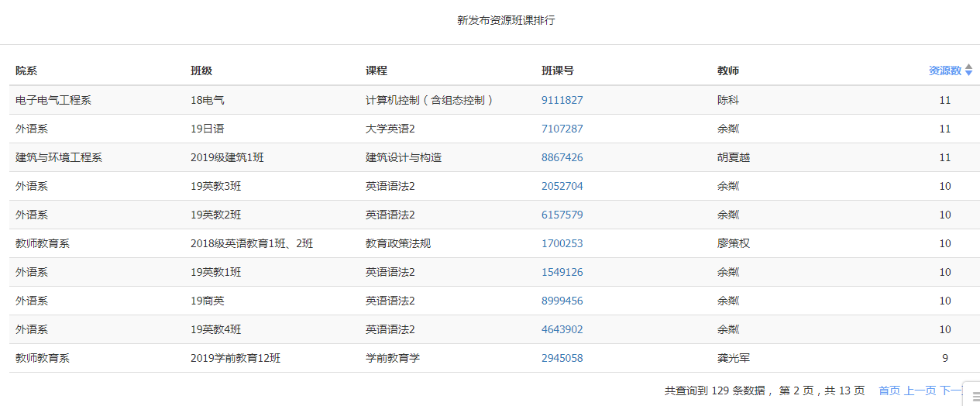Open class number link 8867426

point(562,157)
